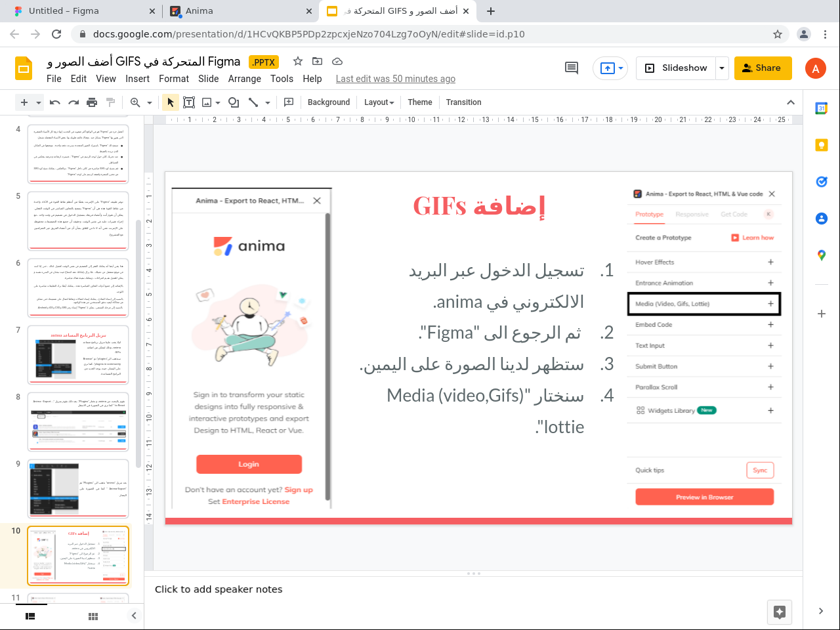
Task: Select slide 7 thumbnail in filmstrip
Action: point(78,354)
